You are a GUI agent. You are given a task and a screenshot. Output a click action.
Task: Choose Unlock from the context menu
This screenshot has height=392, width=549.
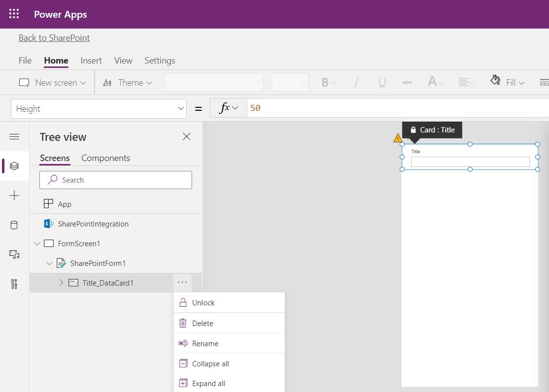pos(229,303)
